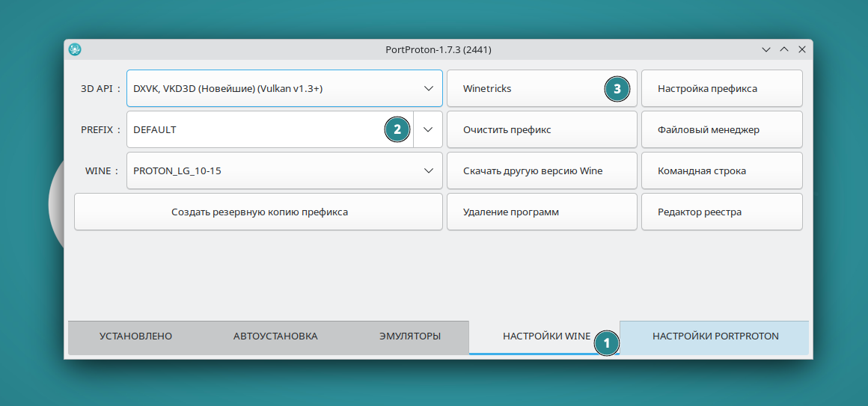
Task: Maximize the PortProton window
Action: coord(783,49)
